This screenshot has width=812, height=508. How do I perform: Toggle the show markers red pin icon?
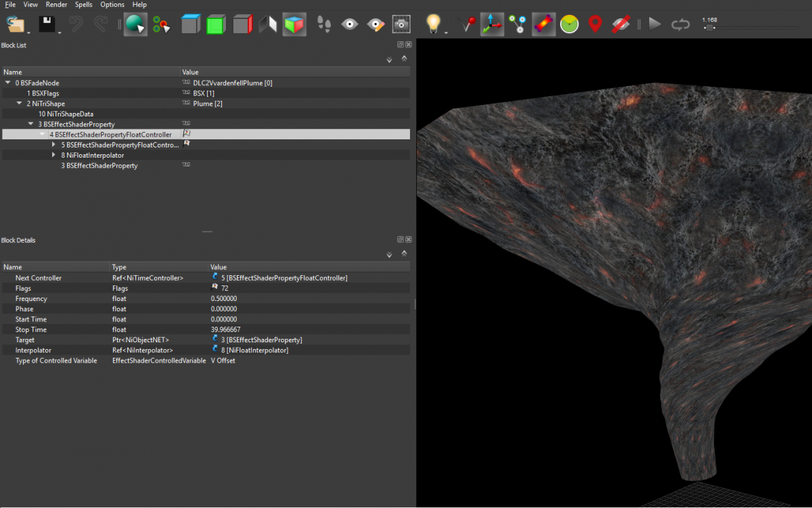tap(595, 25)
